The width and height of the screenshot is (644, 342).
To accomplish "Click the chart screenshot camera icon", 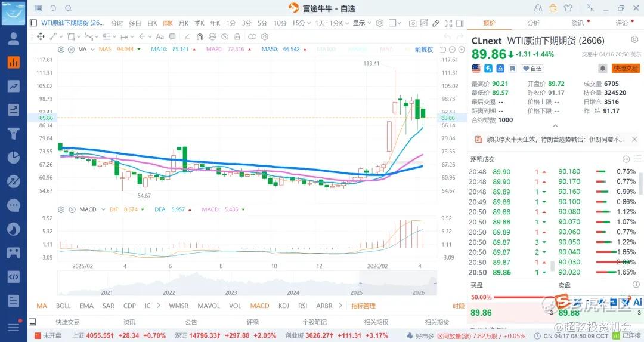I will (x=413, y=23).
